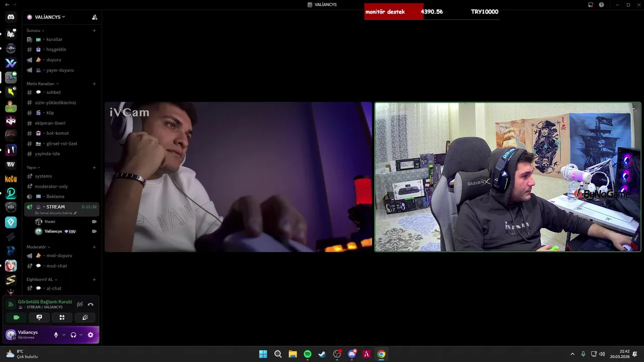Add channel to Yayın category
The height and width of the screenshot is (362, 644).
[94, 167]
